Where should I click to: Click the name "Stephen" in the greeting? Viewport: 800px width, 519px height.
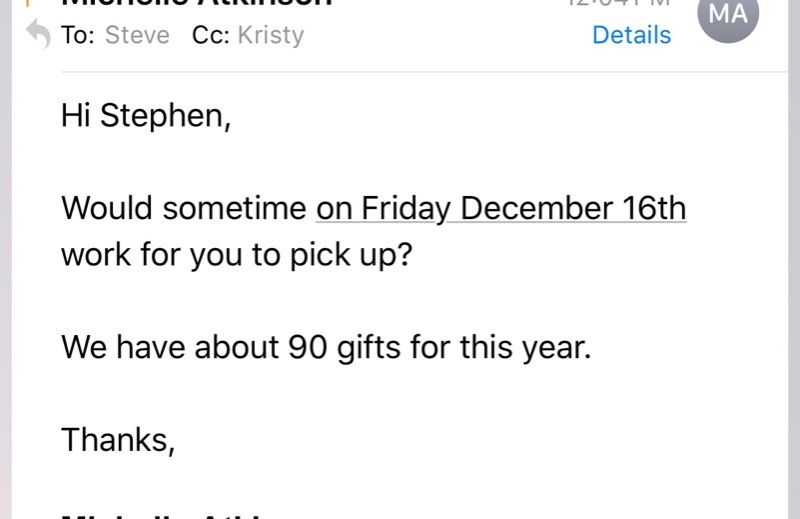[165, 116]
